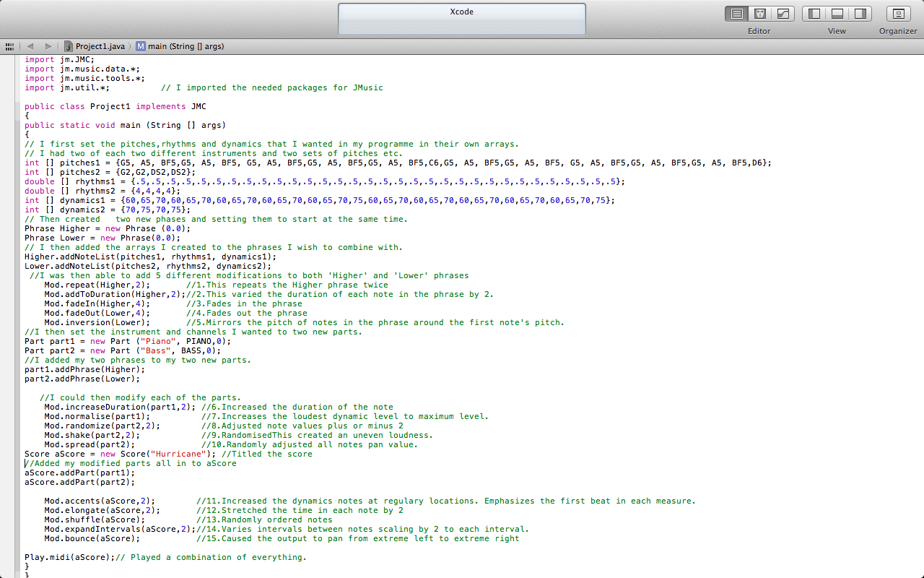Toggle the left navigator pane
The image size is (924, 578).
tap(814, 14)
